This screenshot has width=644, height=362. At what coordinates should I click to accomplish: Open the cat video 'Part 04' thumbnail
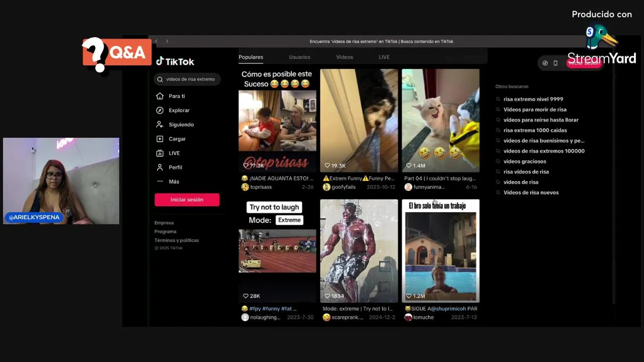click(440, 121)
